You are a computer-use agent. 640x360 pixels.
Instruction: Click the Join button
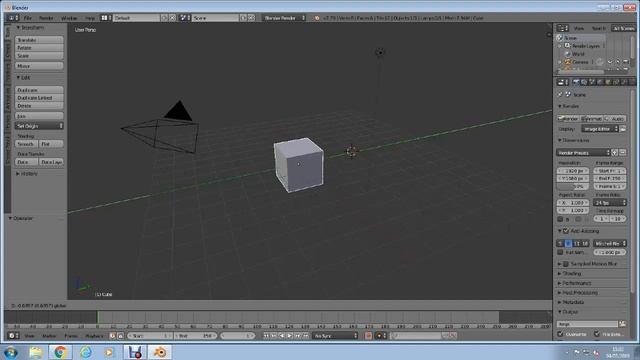point(39,116)
